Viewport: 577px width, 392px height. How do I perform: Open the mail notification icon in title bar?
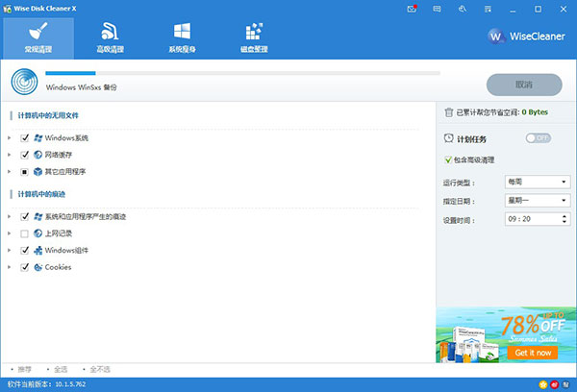(x=413, y=8)
